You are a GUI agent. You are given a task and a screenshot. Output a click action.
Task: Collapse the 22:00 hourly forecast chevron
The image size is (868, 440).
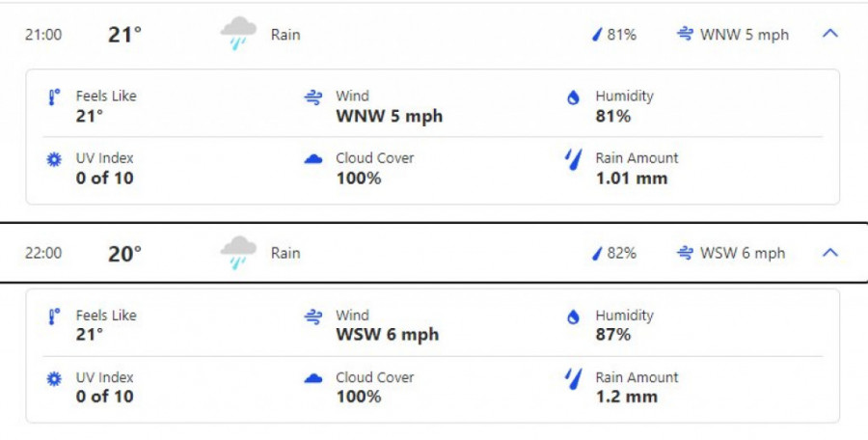click(829, 253)
